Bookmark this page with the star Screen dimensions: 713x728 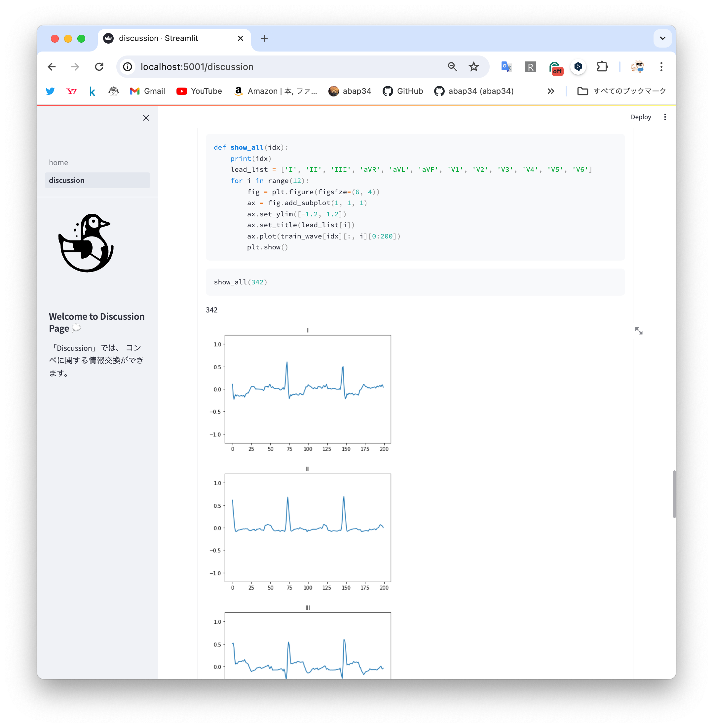pos(474,67)
